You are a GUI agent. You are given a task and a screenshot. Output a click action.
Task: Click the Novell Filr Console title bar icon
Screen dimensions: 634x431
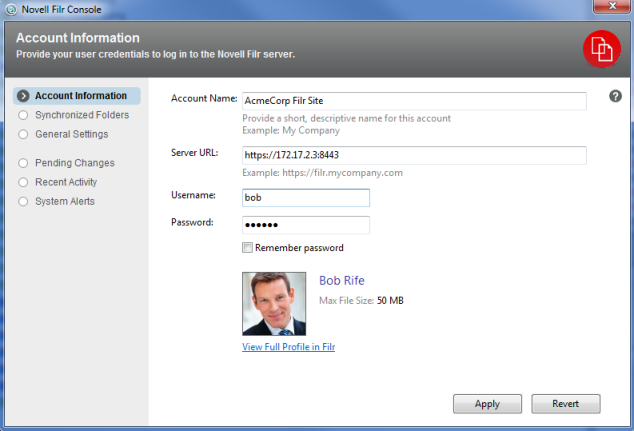point(11,8)
